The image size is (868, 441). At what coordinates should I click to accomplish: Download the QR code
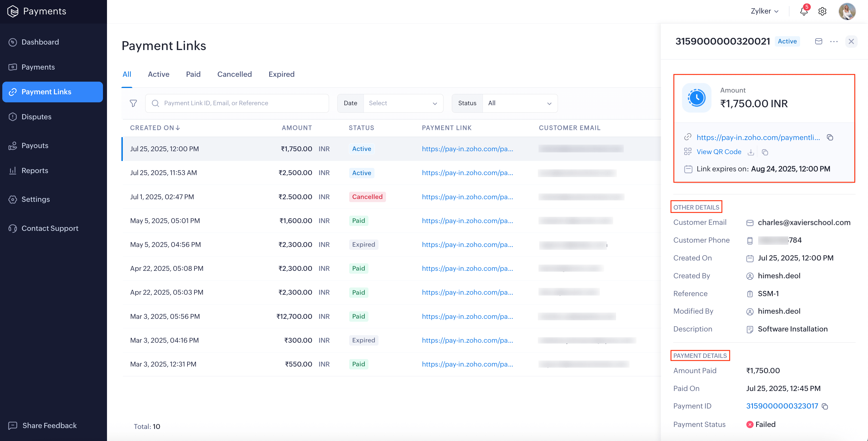(751, 152)
